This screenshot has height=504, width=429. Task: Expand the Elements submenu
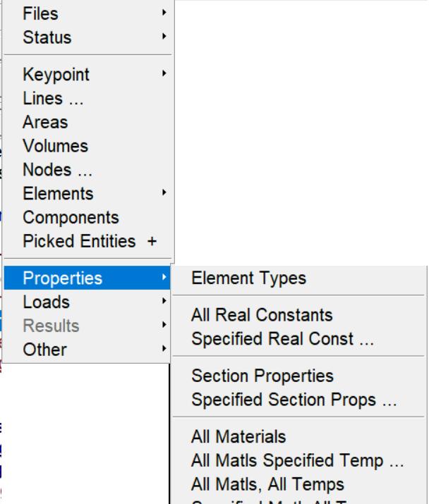point(58,193)
